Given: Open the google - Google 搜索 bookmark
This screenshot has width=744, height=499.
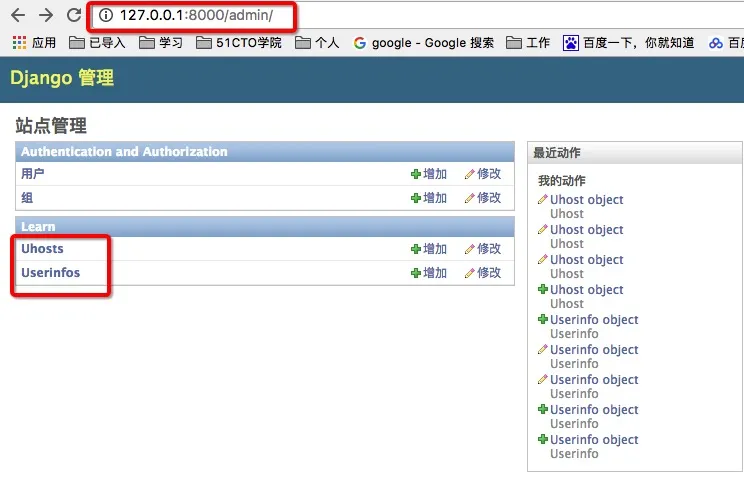Looking at the screenshot, I should (424, 43).
